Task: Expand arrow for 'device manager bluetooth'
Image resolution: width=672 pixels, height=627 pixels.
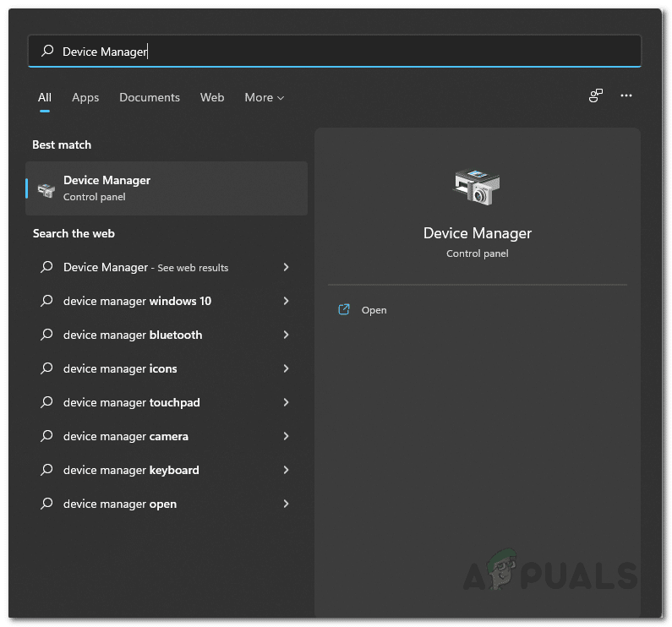Action: tap(286, 335)
